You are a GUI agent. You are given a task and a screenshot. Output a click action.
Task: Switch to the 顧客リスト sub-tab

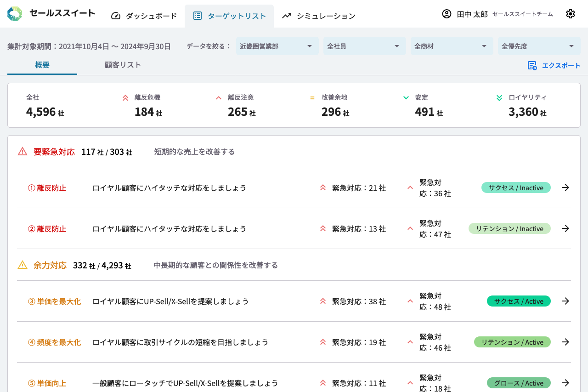pyautogui.click(x=123, y=65)
